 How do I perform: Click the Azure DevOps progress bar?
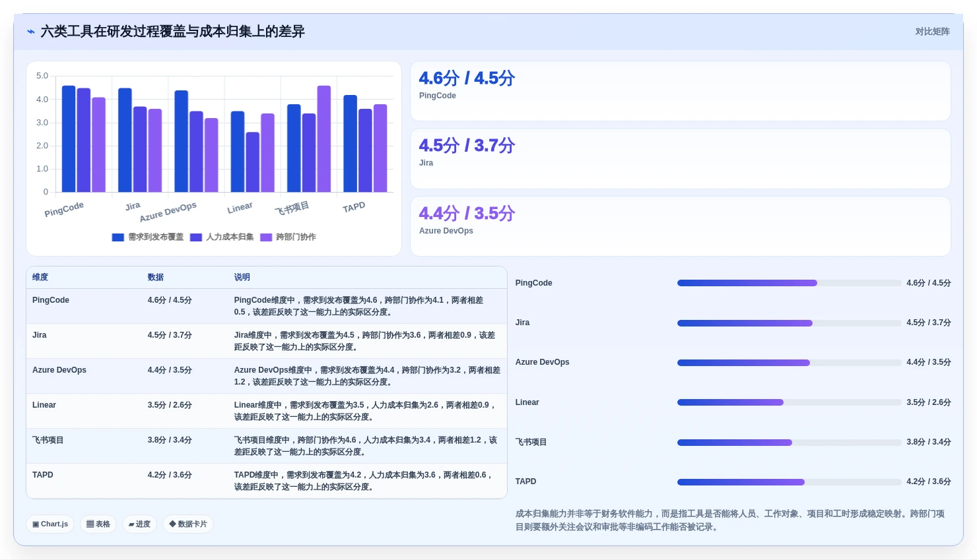[x=789, y=363]
